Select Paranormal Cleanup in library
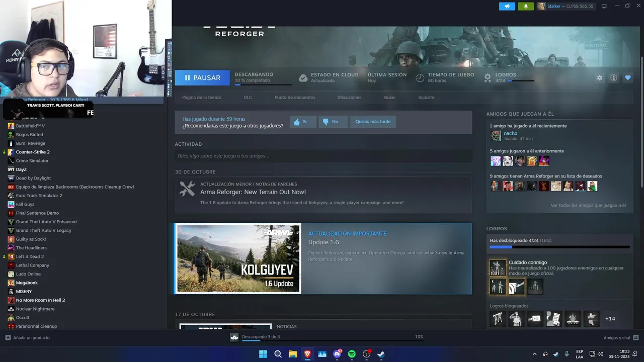The image size is (644, 362). pos(36,326)
